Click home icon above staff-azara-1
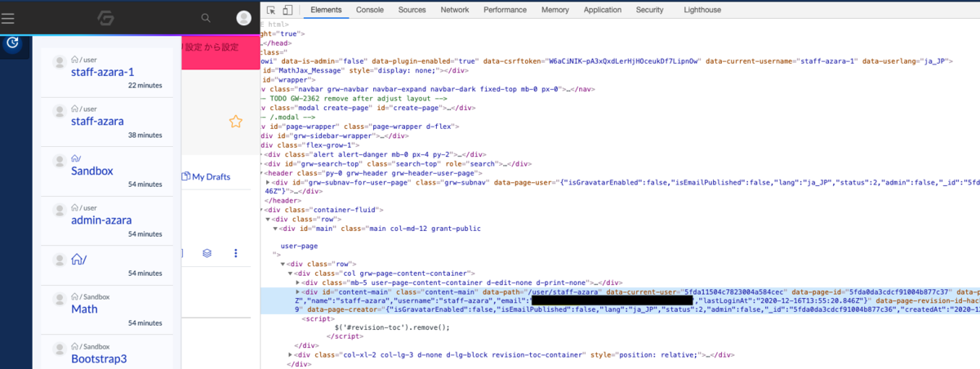The height and width of the screenshot is (369, 980). click(75, 59)
